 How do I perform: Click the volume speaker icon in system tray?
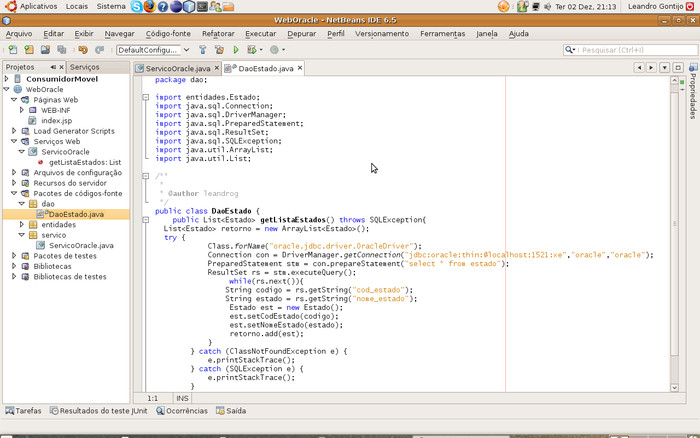(548, 7)
